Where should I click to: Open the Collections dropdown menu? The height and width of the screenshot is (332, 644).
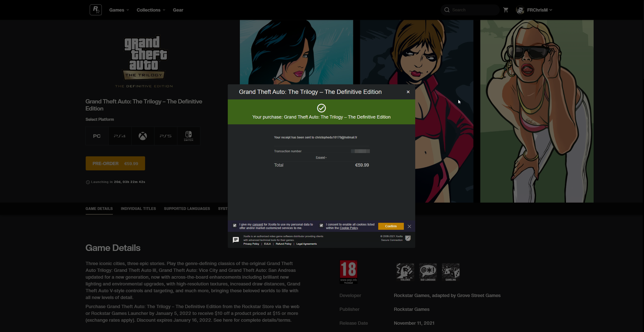point(151,10)
